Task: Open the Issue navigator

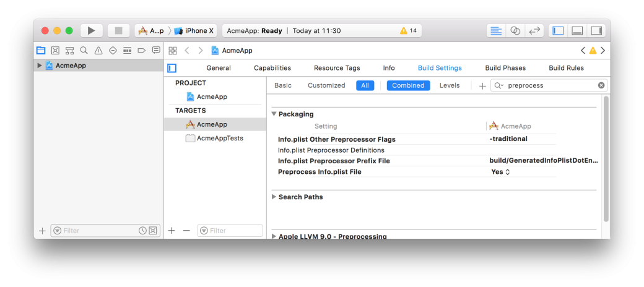Action: pyautogui.click(x=98, y=51)
